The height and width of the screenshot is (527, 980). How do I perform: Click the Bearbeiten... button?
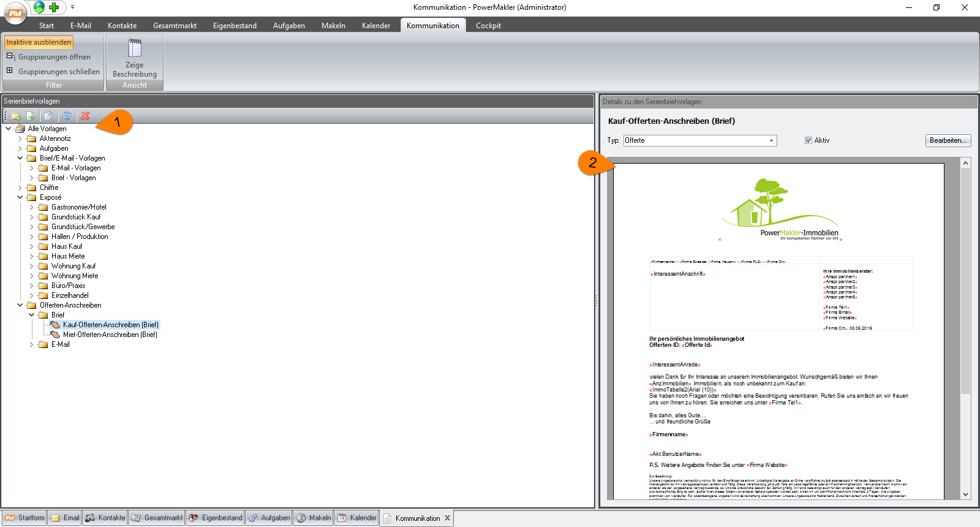pos(948,140)
